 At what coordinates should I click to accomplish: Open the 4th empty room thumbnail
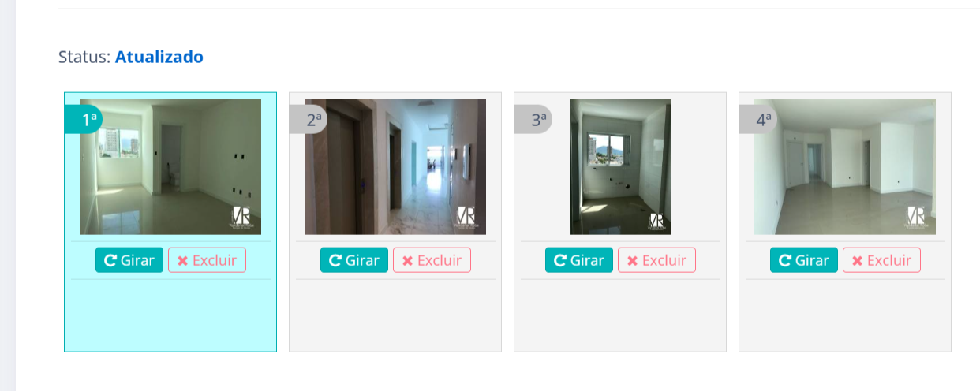tap(845, 166)
